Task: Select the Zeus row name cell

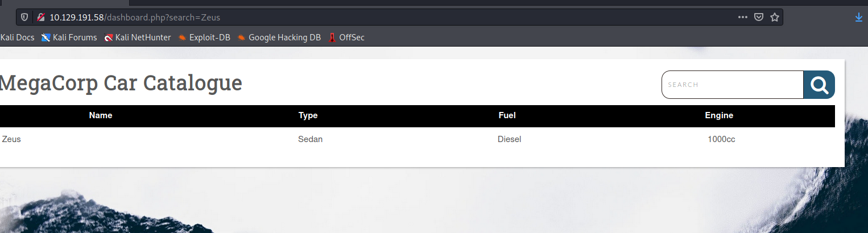Action: (11, 139)
